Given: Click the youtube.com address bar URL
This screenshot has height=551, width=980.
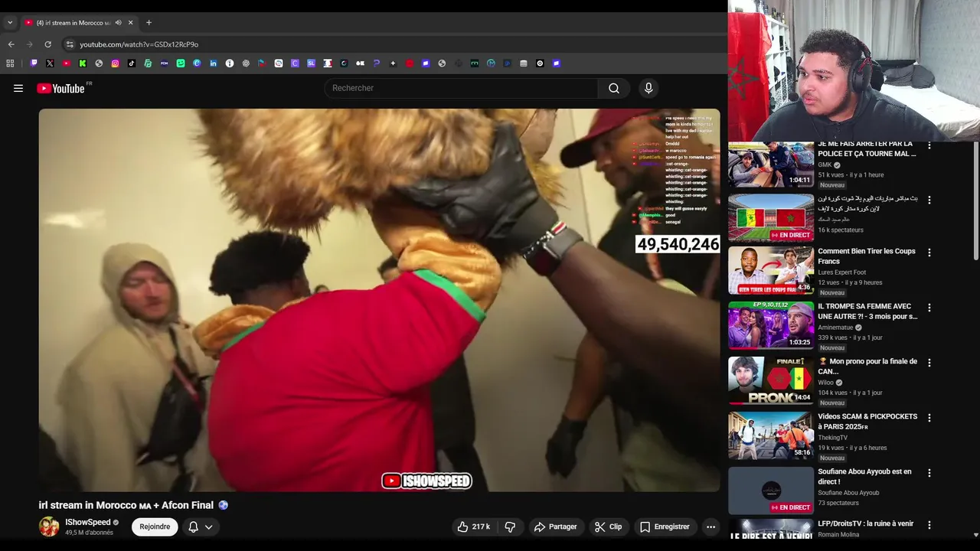Looking at the screenshot, I should pos(139,44).
